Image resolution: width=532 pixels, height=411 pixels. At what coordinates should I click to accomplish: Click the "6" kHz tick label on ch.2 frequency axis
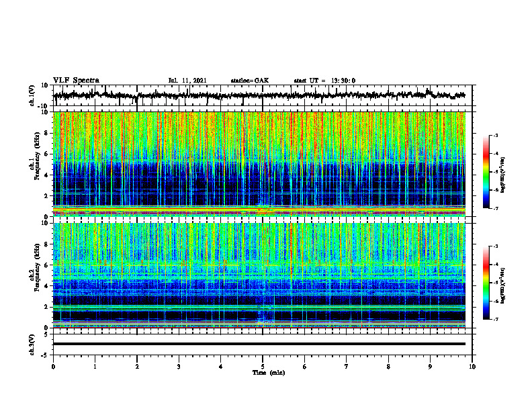47,265
